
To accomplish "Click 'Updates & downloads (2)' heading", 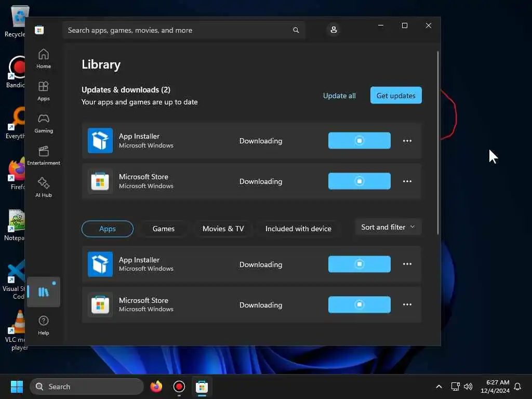I will [126, 89].
